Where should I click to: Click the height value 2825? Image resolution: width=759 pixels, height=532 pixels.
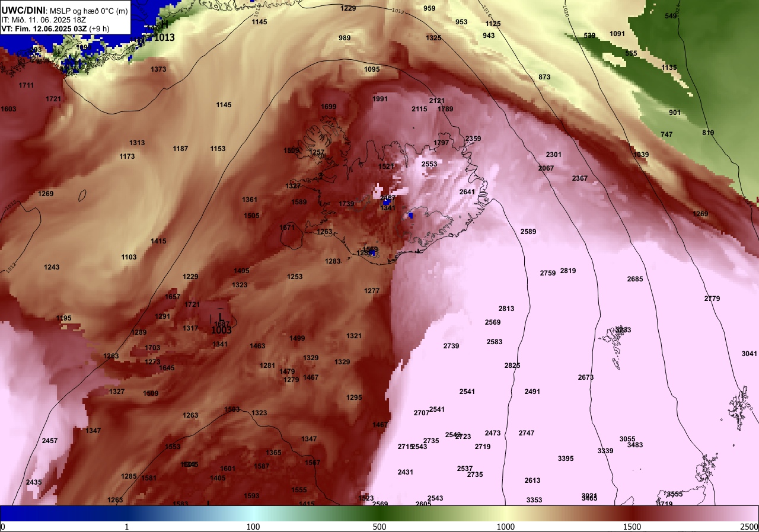[x=512, y=366]
